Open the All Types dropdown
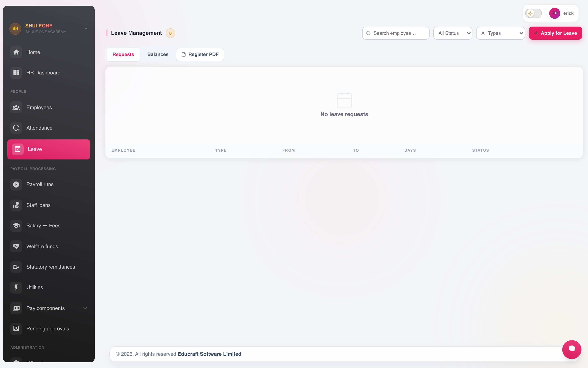The height and width of the screenshot is (368, 588). [500, 33]
